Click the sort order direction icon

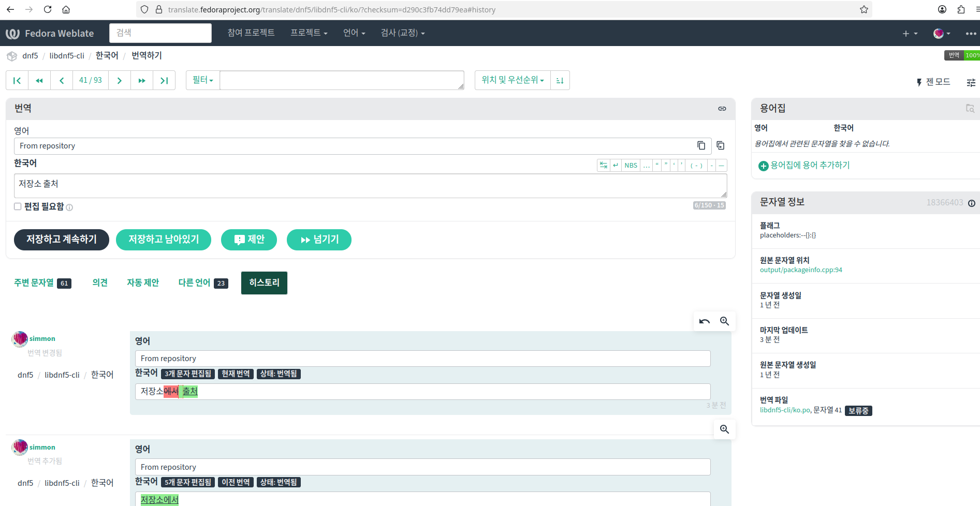click(560, 81)
